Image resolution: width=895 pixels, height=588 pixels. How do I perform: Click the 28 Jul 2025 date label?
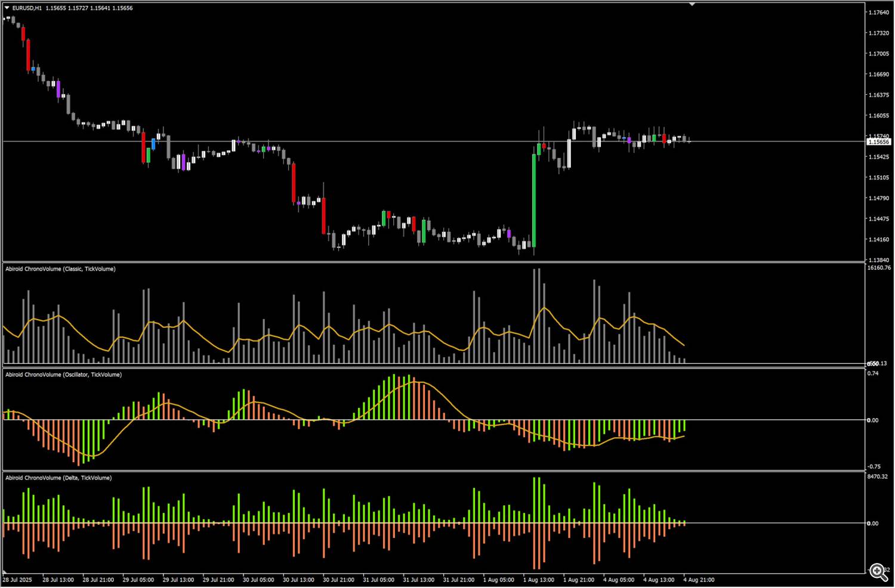(17, 580)
